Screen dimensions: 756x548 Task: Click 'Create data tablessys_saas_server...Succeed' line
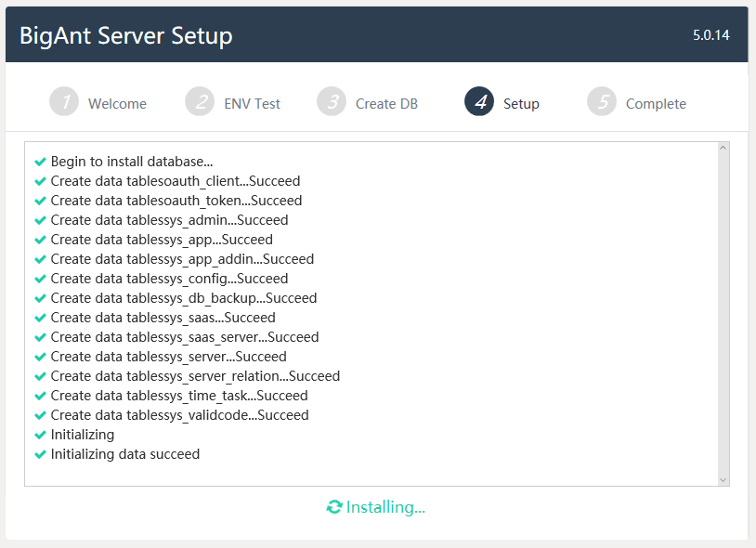click(185, 337)
